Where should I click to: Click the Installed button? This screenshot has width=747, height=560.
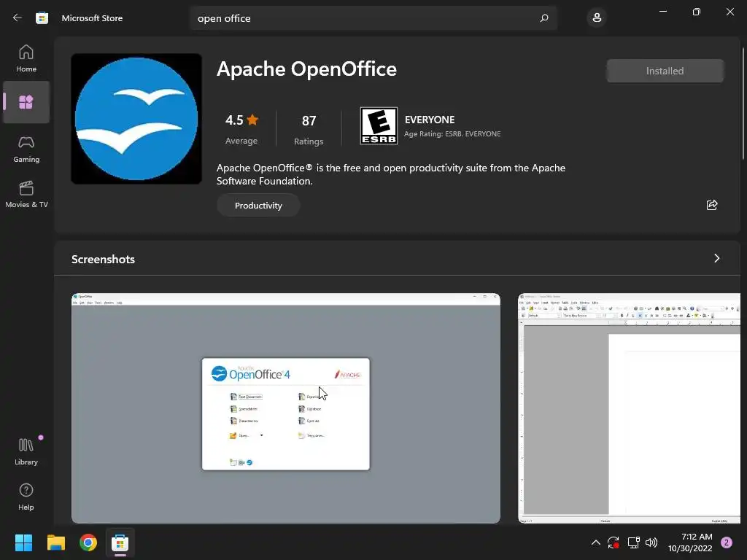click(x=665, y=71)
